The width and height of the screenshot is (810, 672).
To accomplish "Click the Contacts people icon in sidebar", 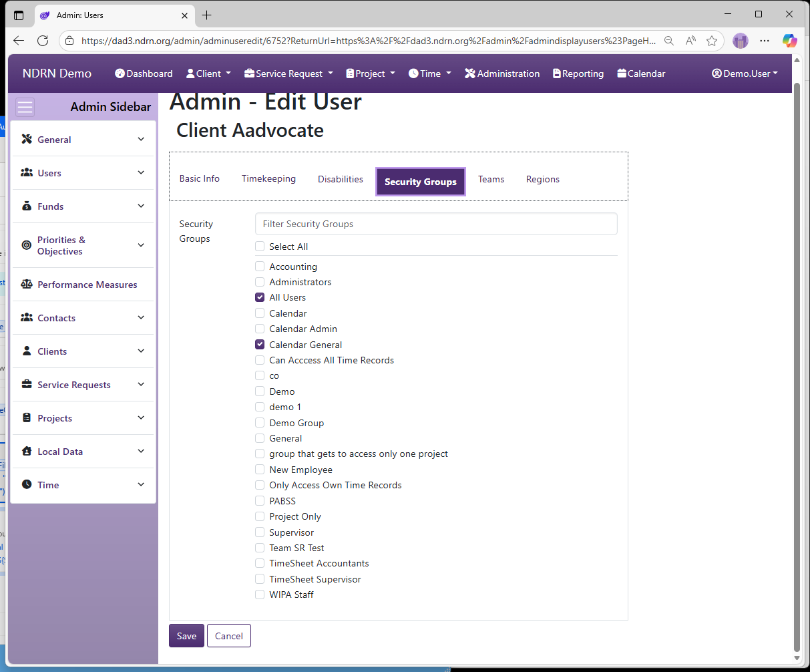I will pyautogui.click(x=27, y=318).
